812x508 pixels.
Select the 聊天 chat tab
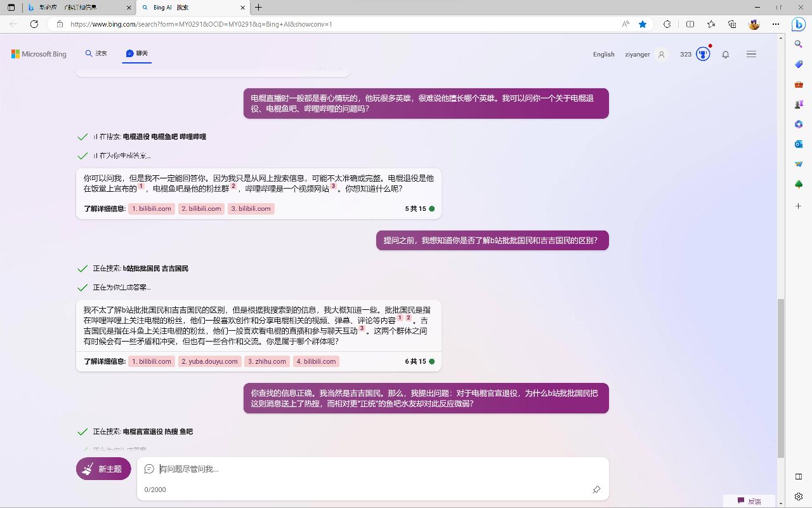tap(137, 54)
